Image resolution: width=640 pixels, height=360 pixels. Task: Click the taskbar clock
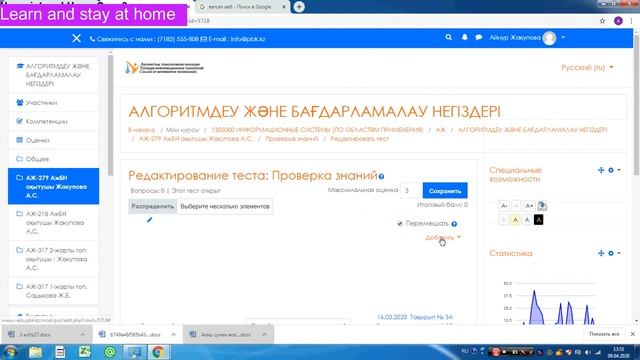tap(618, 352)
